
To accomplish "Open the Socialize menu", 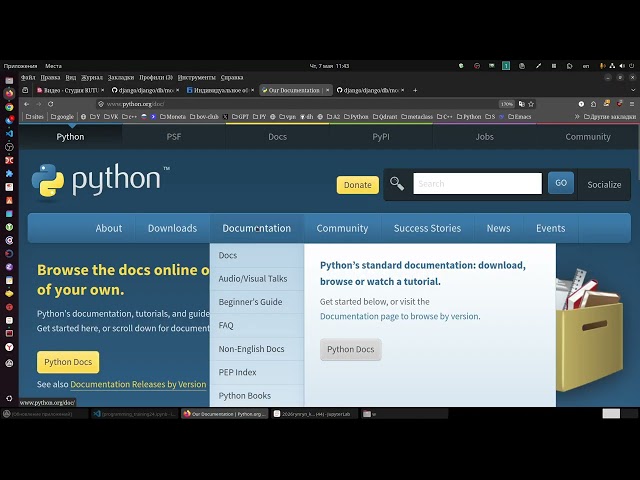I will (x=604, y=184).
